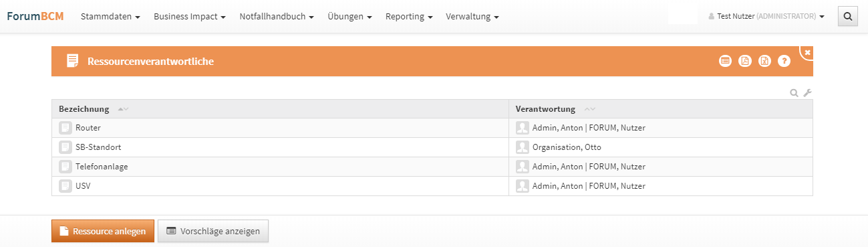
Task: Open the Reporting menu
Action: click(409, 17)
